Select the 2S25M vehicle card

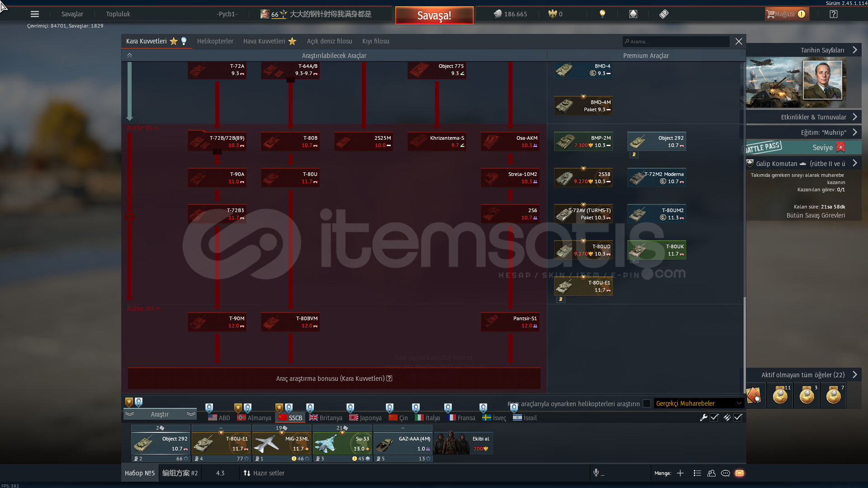tap(364, 142)
